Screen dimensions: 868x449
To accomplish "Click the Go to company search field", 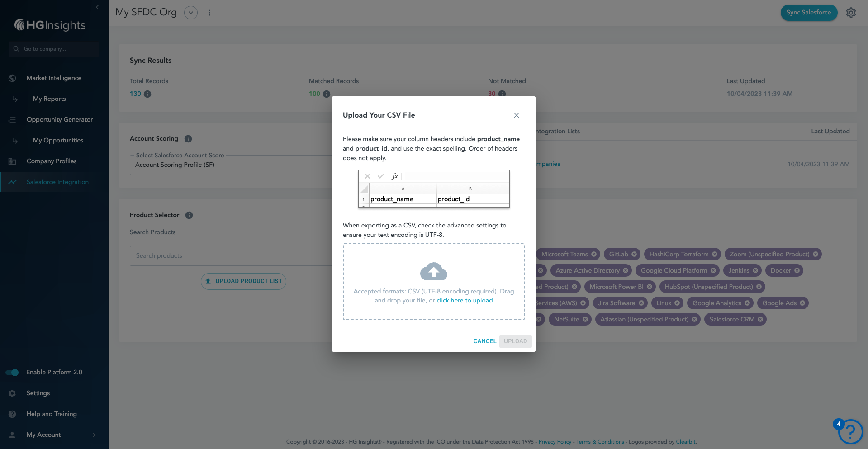I will [x=54, y=49].
